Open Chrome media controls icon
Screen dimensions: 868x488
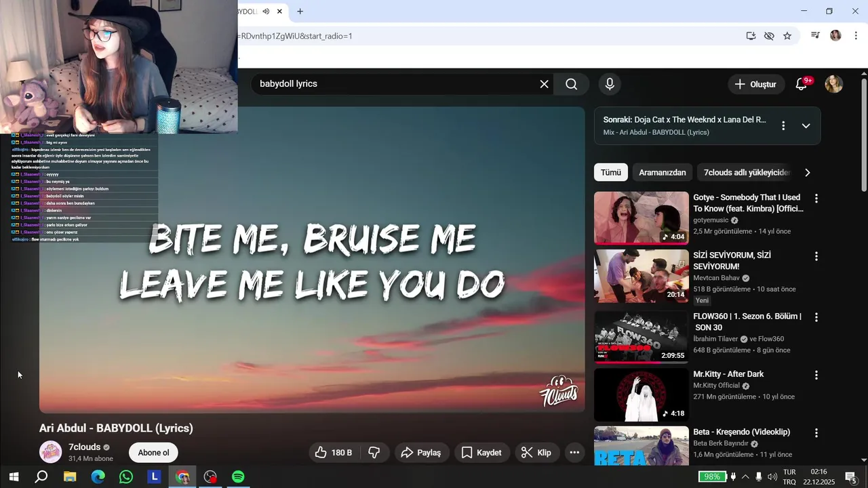816,35
